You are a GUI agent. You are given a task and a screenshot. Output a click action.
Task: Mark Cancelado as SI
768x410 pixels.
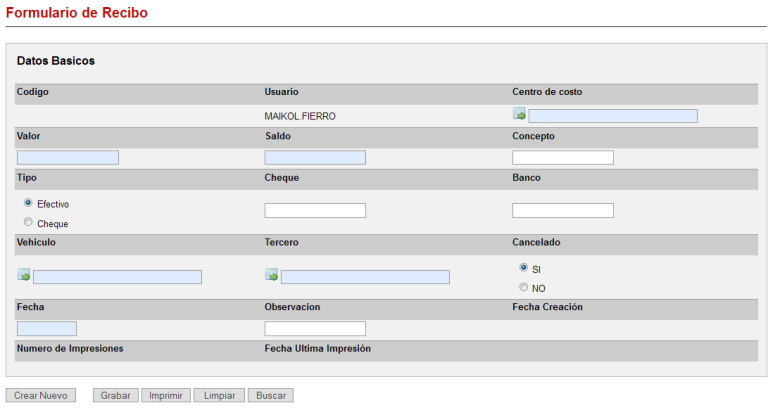(524, 268)
